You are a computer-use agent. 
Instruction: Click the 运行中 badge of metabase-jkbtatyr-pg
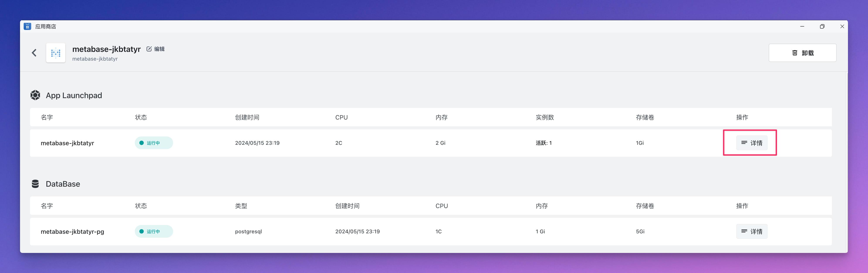click(154, 232)
